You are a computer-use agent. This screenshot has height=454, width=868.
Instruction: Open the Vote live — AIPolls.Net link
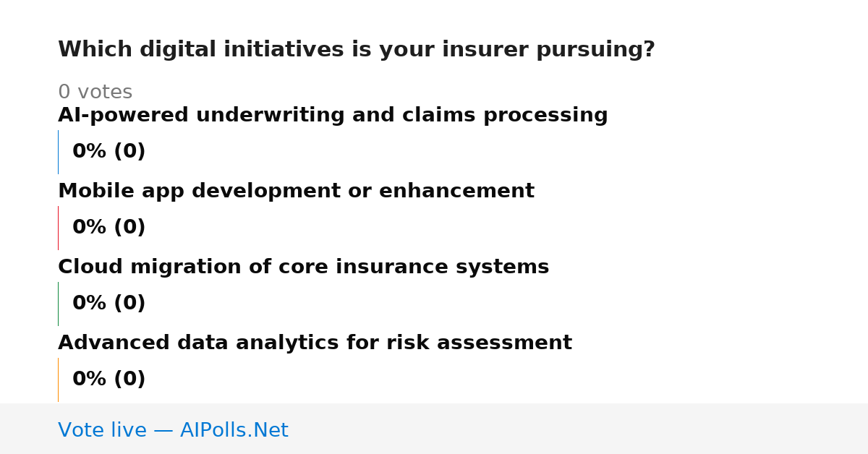(x=173, y=431)
